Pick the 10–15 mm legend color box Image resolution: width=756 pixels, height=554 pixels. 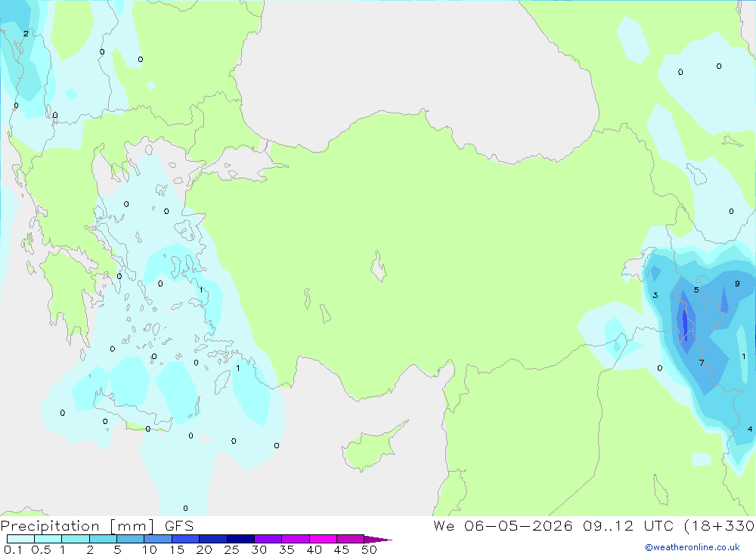158,539
